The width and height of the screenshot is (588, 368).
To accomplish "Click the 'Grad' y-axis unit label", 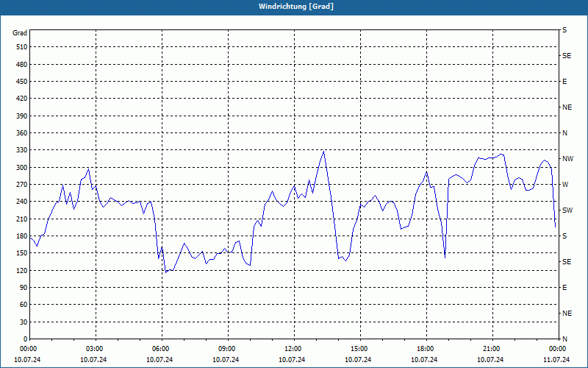I will click(x=20, y=33).
